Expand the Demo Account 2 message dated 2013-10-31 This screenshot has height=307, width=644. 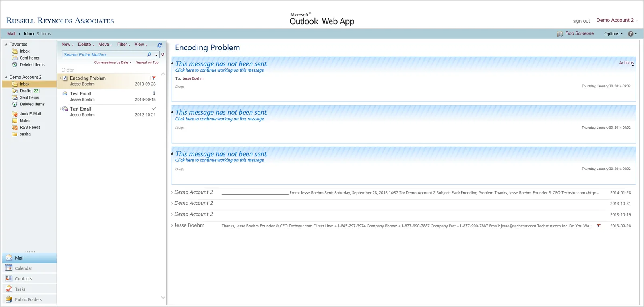[x=172, y=203]
